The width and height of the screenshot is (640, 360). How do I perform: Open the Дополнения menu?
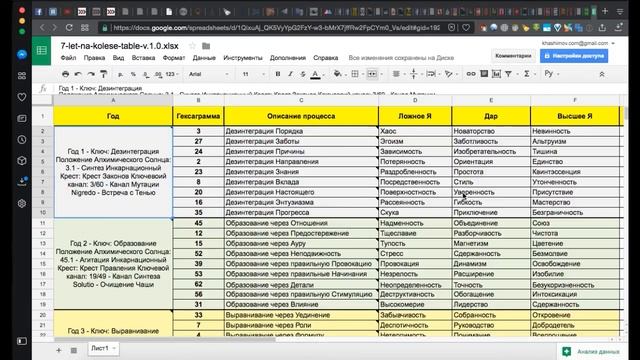[288, 58]
